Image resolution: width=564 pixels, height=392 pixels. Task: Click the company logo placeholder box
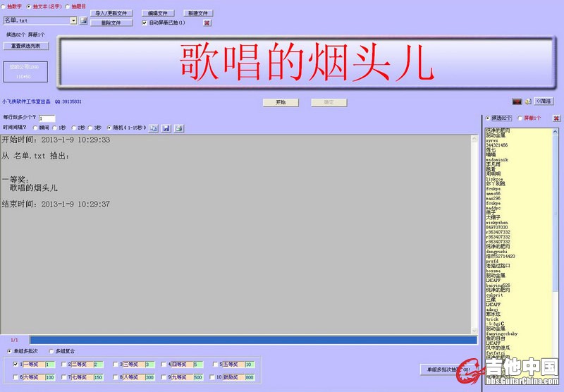25,72
